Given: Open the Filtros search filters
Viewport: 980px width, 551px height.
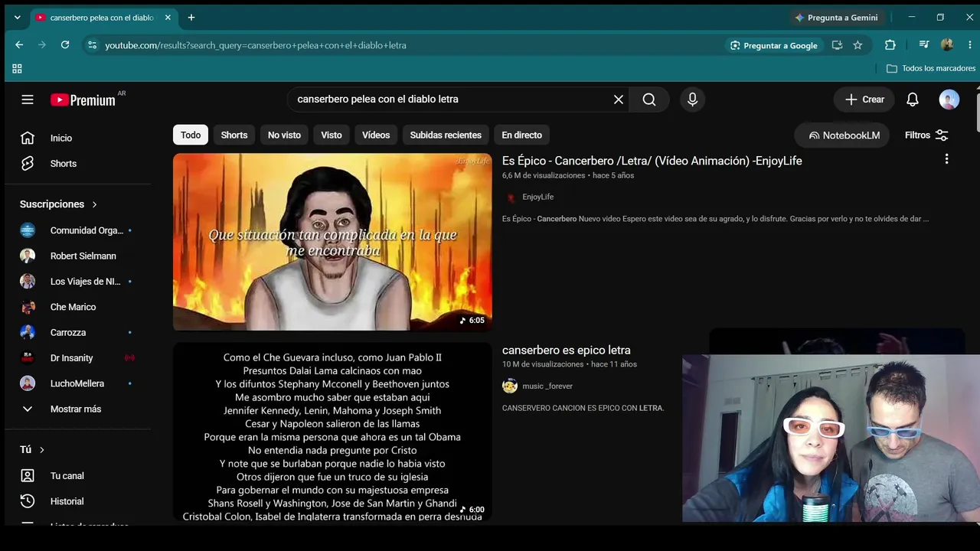Looking at the screenshot, I should tap(926, 135).
